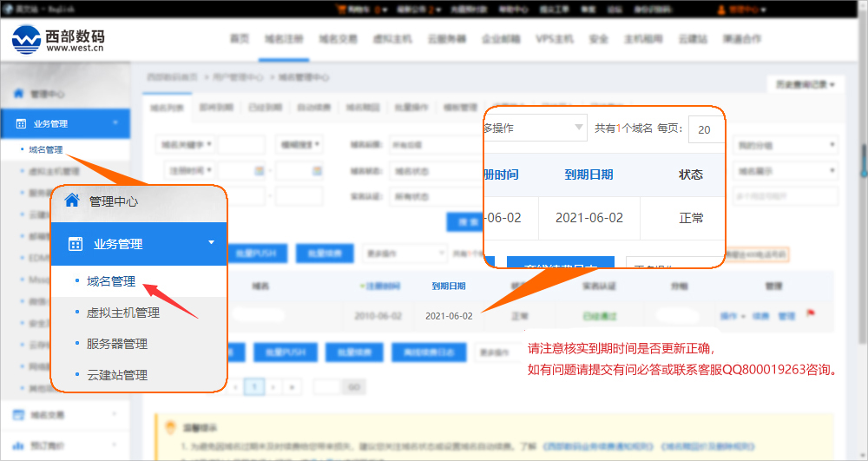Image resolution: width=868 pixels, height=461 pixels.
Task: Click the shopping cart icon in the top bar
Action: [339, 10]
